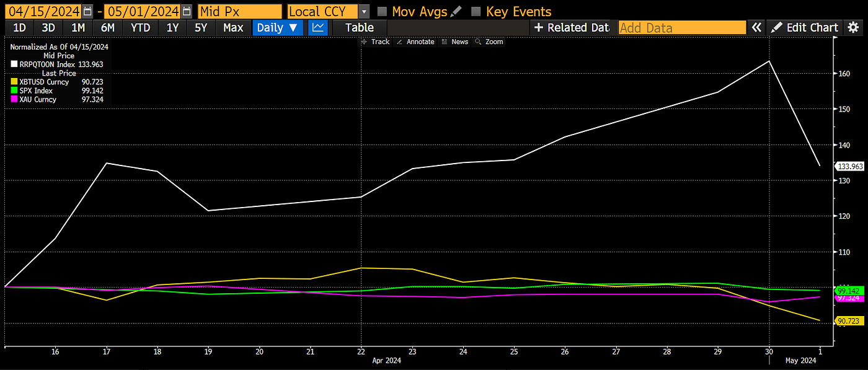
Task: Activate the Zoom magnifier tool
Action: point(489,42)
